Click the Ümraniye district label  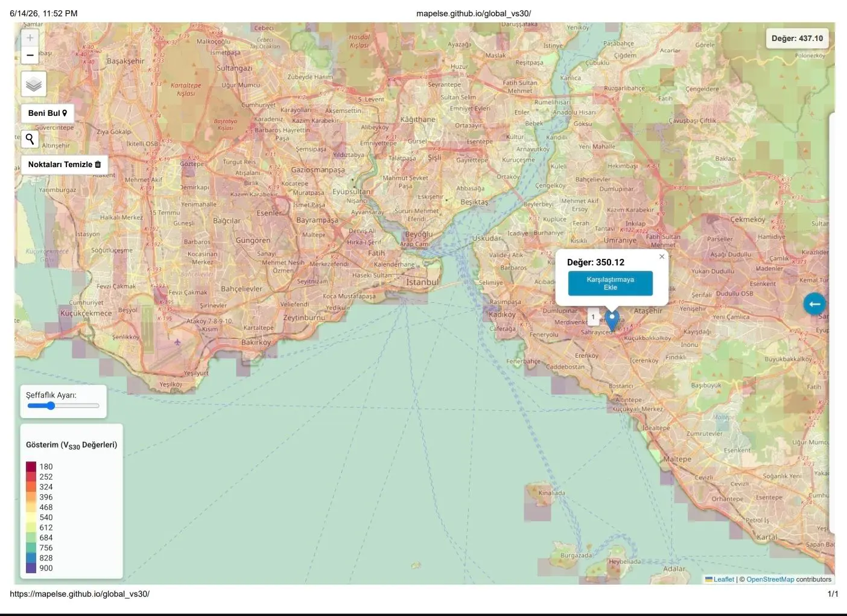pos(620,240)
